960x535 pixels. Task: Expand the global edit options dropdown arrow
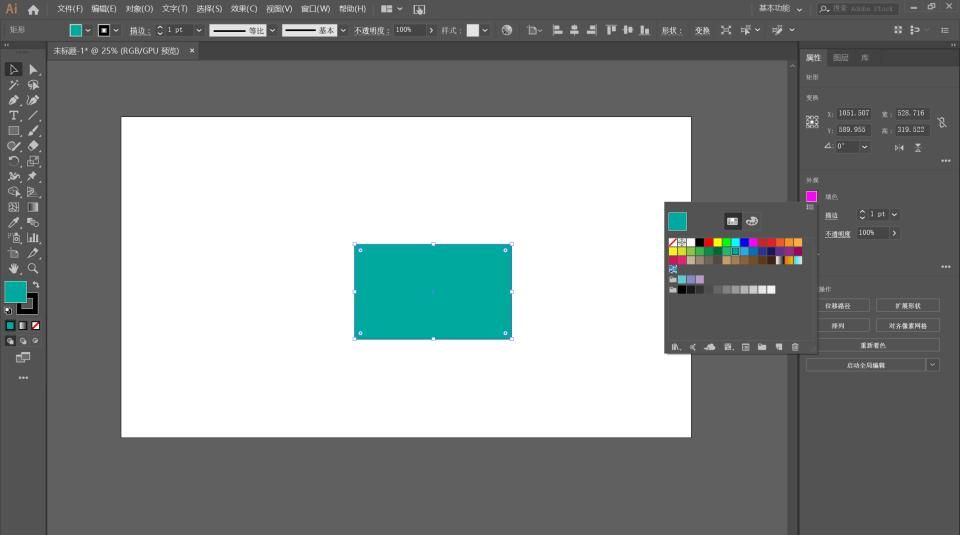(932, 365)
